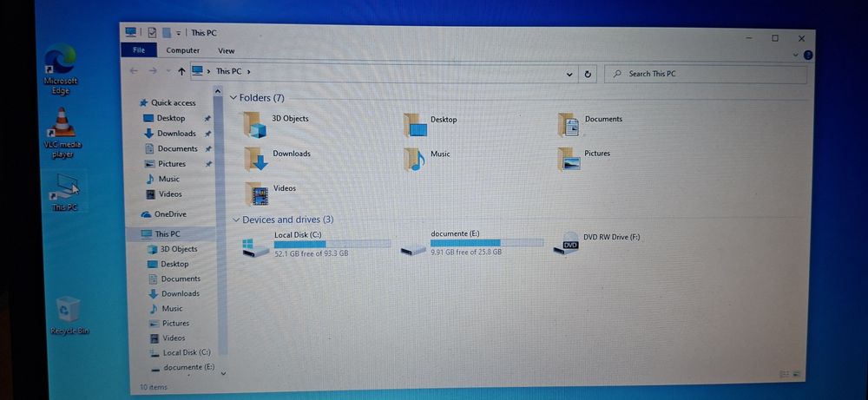Viewport: 868px width, 400px height.
Task: Open address bar history dropdown
Action: click(x=569, y=74)
